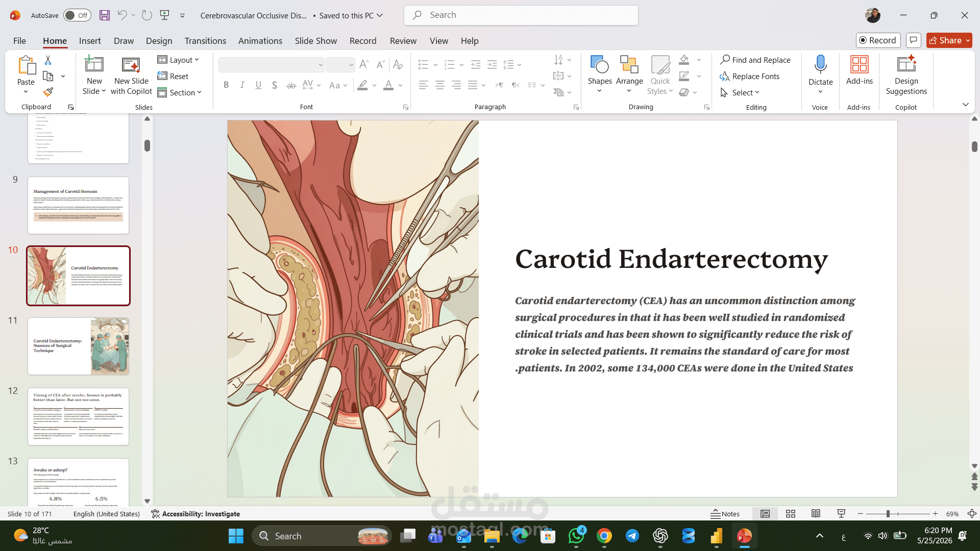Click the Copy icon in Clipboard group
The height and width of the screenshot is (551, 980).
48,76
